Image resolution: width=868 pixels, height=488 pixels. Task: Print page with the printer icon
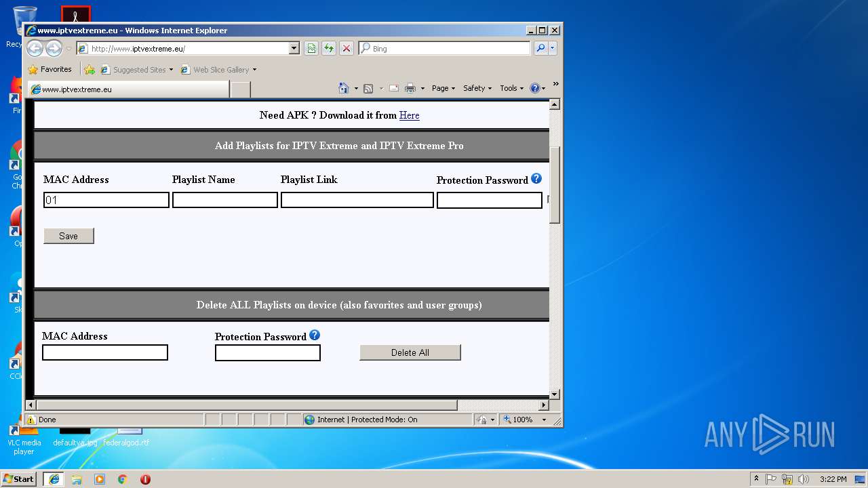click(x=410, y=88)
